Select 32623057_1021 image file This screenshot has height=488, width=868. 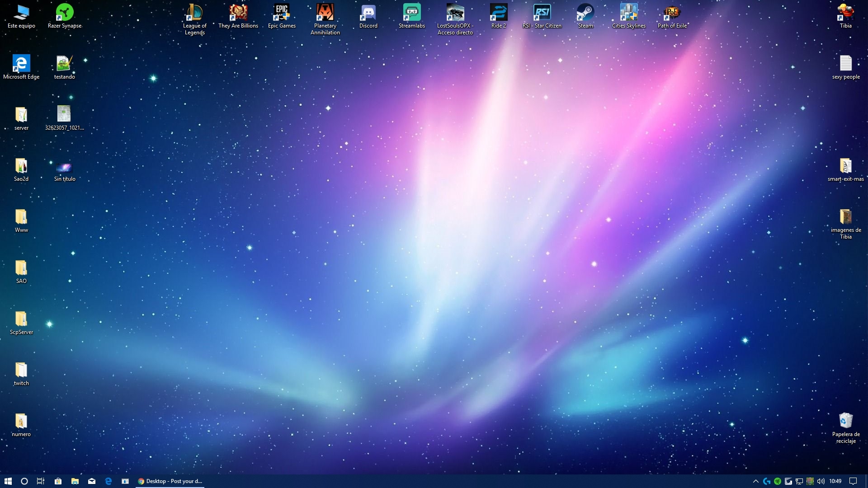click(x=65, y=118)
